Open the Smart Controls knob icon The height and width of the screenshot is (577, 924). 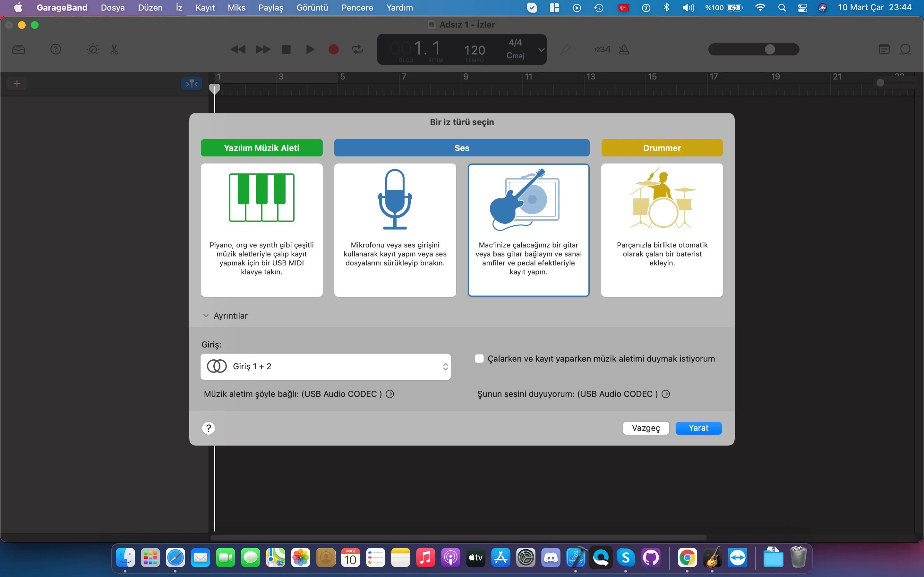(x=93, y=50)
